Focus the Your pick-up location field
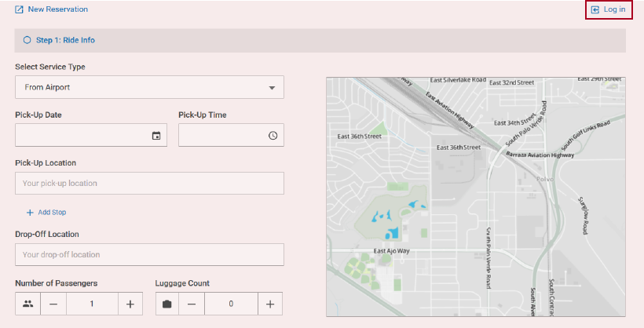644x328 pixels. 149,183
